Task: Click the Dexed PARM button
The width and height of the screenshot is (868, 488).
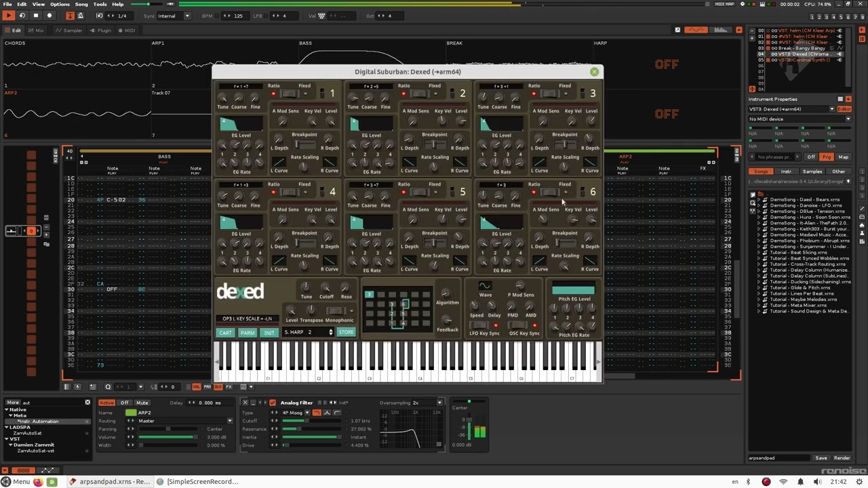Action: click(248, 333)
